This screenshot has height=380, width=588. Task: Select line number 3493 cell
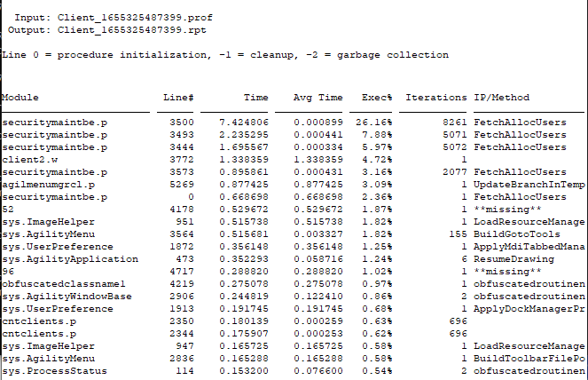(182, 135)
